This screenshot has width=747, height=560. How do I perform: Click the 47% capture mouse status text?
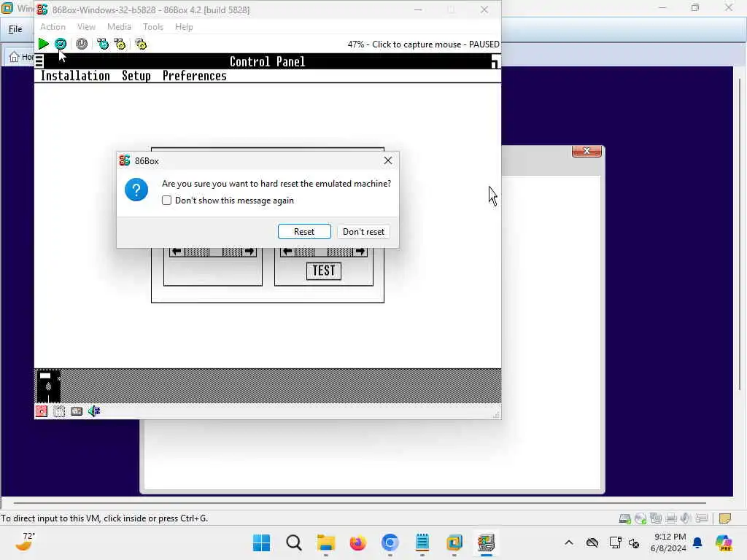click(x=424, y=44)
